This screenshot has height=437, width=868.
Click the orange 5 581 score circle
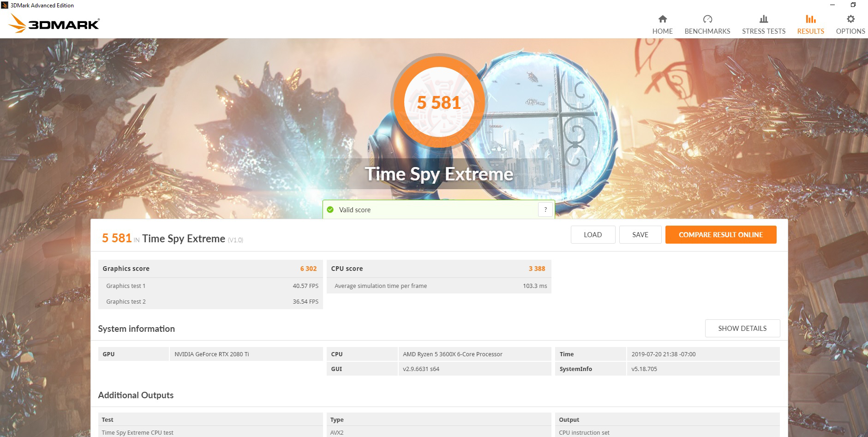[x=439, y=102]
